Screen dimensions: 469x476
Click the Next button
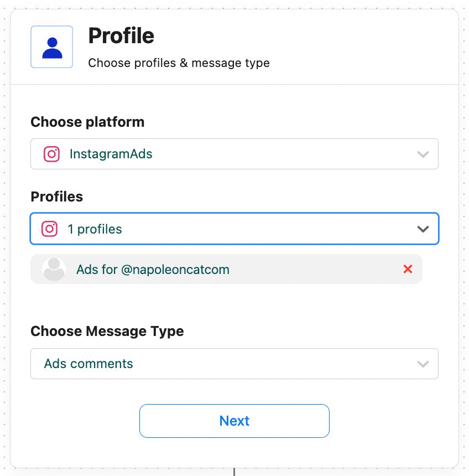pyautogui.click(x=234, y=421)
